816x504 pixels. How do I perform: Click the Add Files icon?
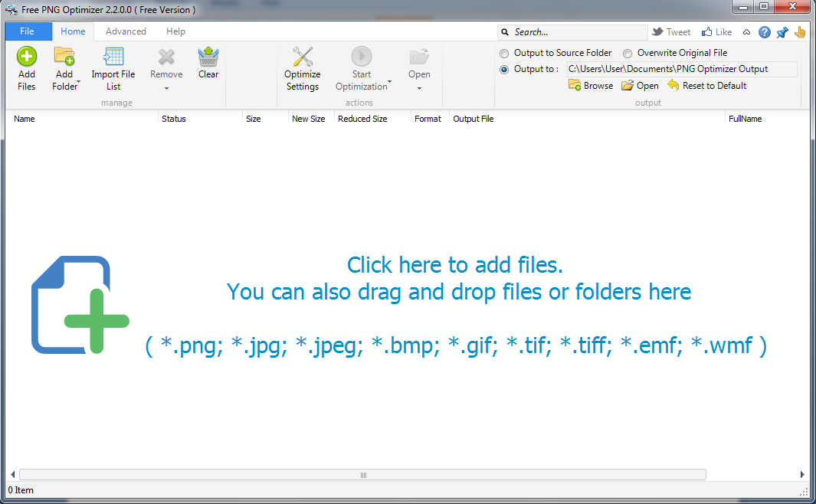[x=27, y=57]
